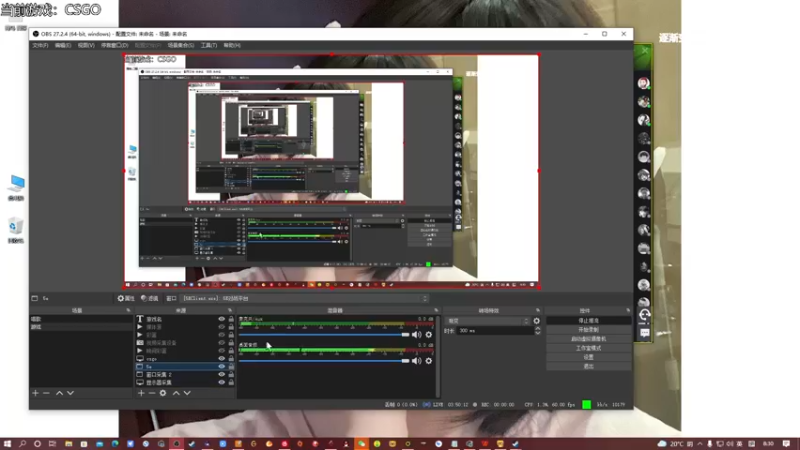Screen dimensions: 800x450
Task: Adjust 麦克风/Aux volume slider
Action: click(324, 335)
